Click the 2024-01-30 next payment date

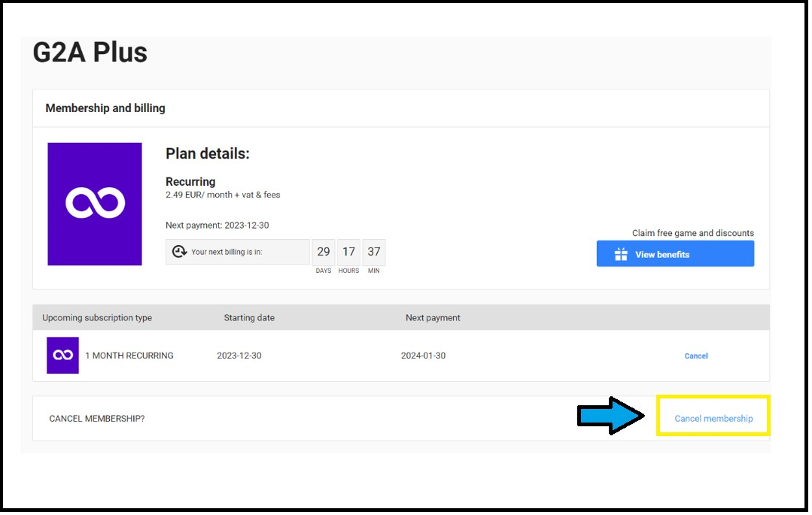coord(423,356)
